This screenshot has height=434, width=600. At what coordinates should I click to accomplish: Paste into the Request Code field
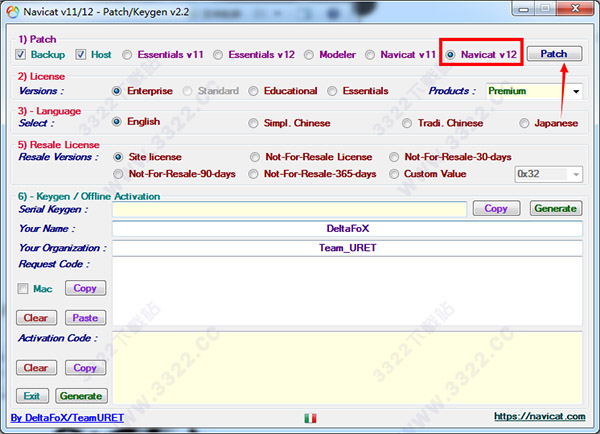click(x=85, y=318)
